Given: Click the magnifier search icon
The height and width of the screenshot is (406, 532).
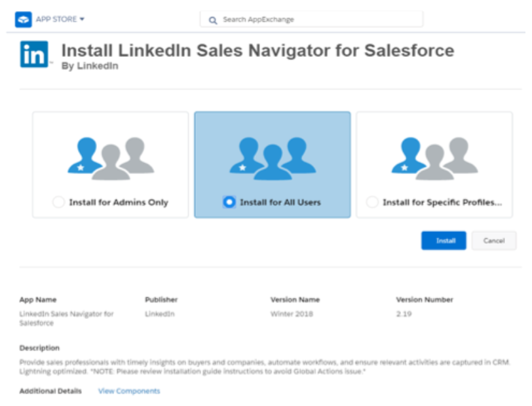Looking at the screenshot, I should coord(213,20).
